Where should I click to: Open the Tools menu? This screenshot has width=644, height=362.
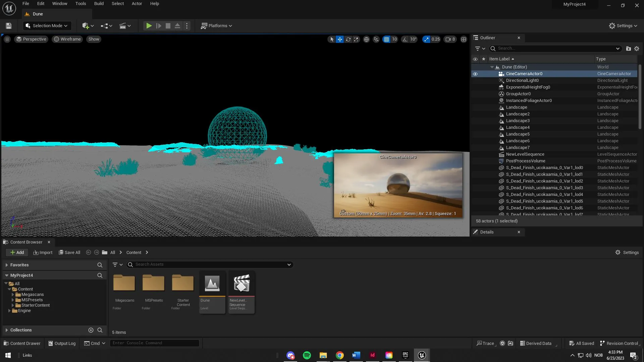click(x=81, y=4)
